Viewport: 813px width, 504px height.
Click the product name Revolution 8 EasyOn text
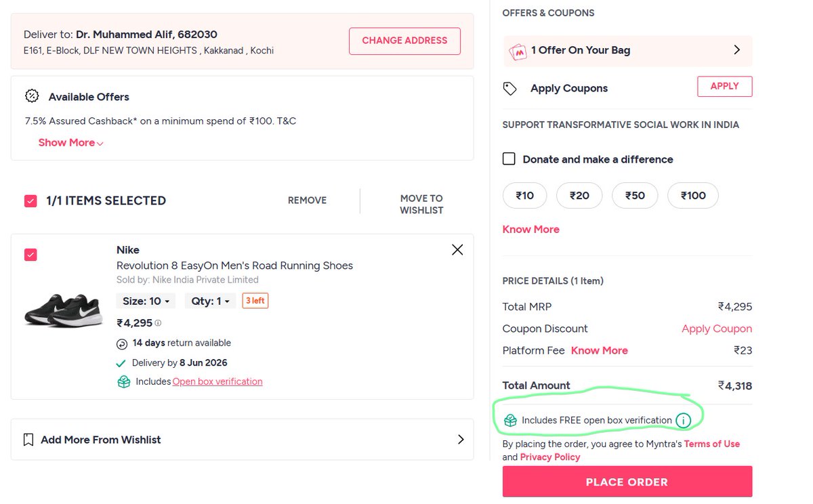click(x=234, y=266)
